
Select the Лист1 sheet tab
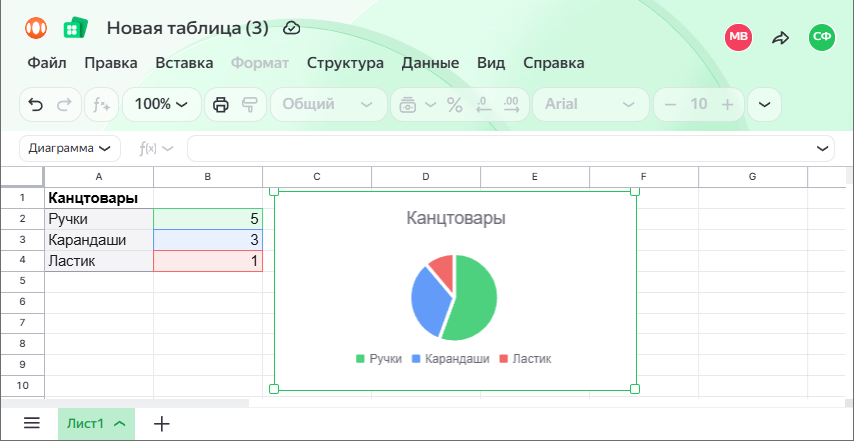coord(96,424)
